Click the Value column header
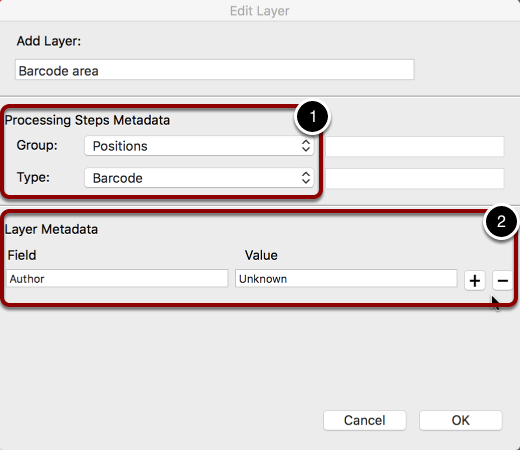Image resolution: width=520 pixels, height=450 pixels. [x=261, y=255]
